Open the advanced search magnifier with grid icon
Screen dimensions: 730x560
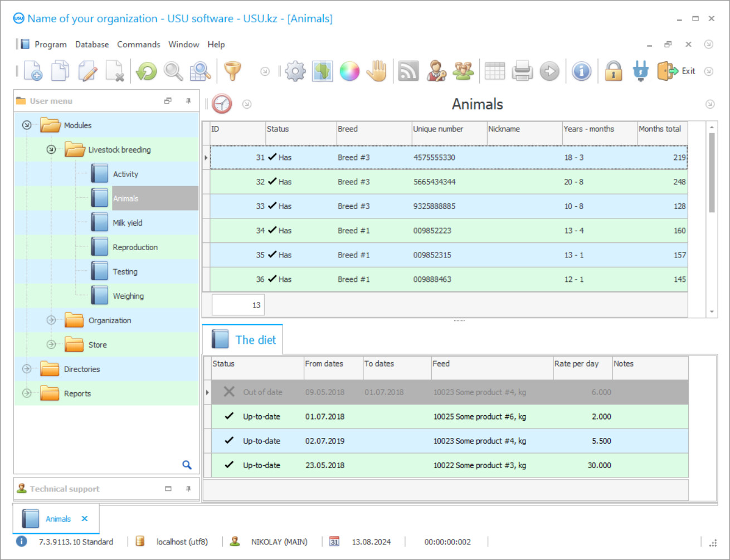coord(200,71)
